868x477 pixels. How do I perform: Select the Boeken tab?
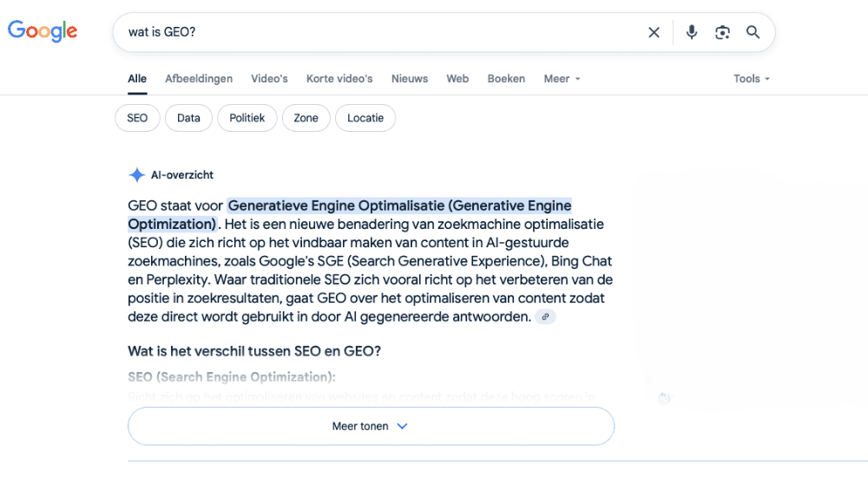click(x=506, y=79)
